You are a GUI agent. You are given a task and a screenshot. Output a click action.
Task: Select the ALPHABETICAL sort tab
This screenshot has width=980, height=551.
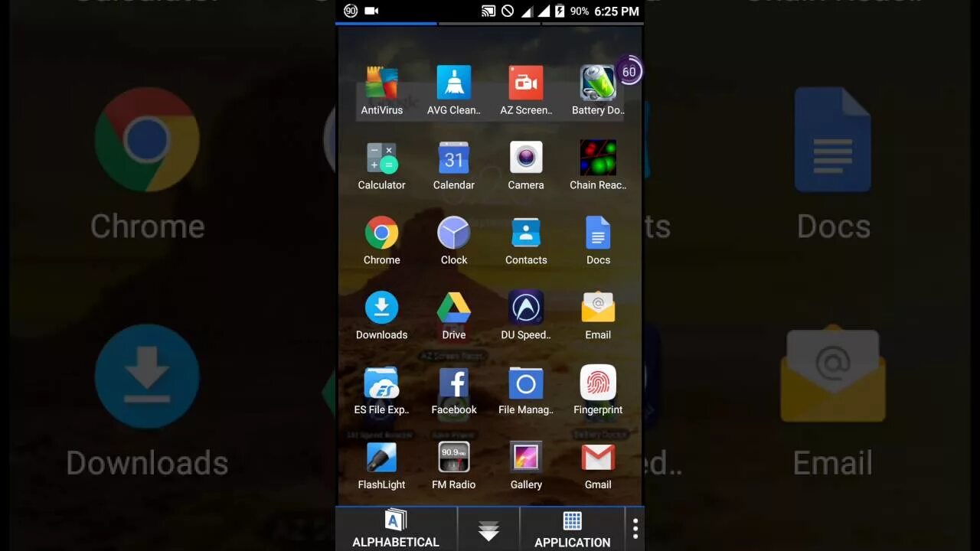click(396, 529)
